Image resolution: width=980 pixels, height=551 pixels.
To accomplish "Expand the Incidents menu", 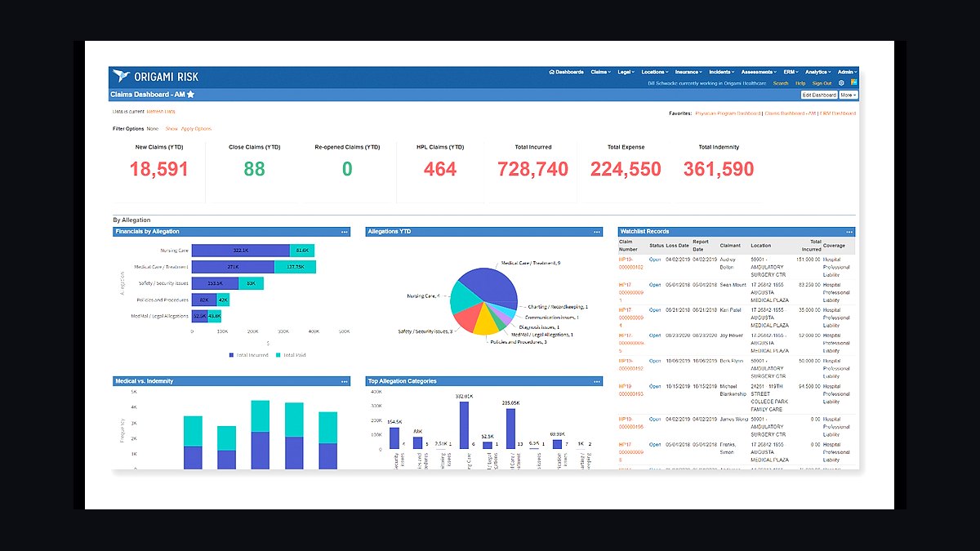I will [x=721, y=72].
